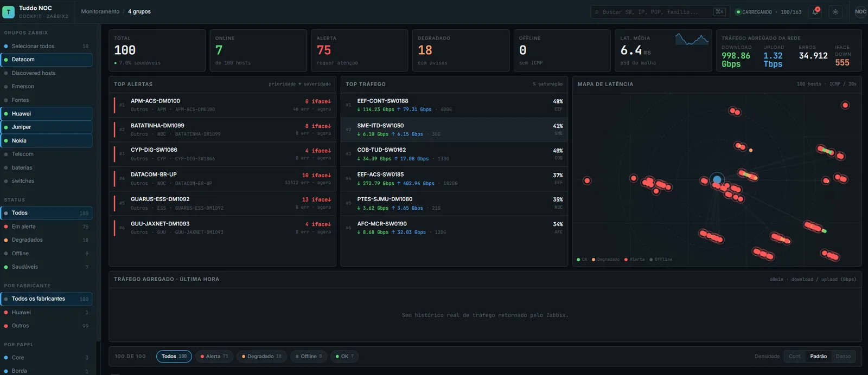Filter role by Borda

[x=47, y=371]
